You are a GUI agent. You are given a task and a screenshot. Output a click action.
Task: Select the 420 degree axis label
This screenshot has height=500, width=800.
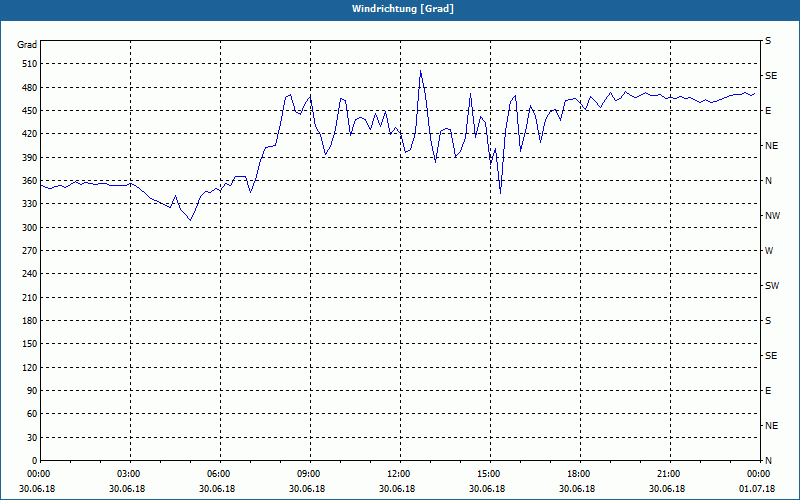coord(30,134)
